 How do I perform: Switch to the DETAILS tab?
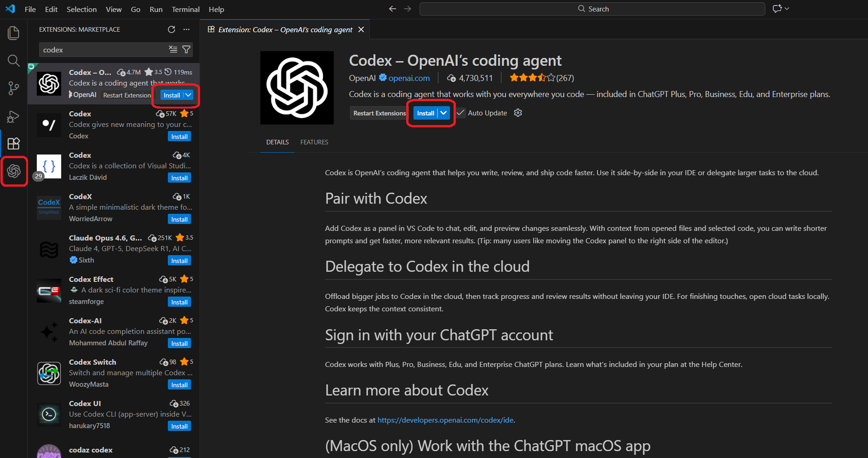277,142
